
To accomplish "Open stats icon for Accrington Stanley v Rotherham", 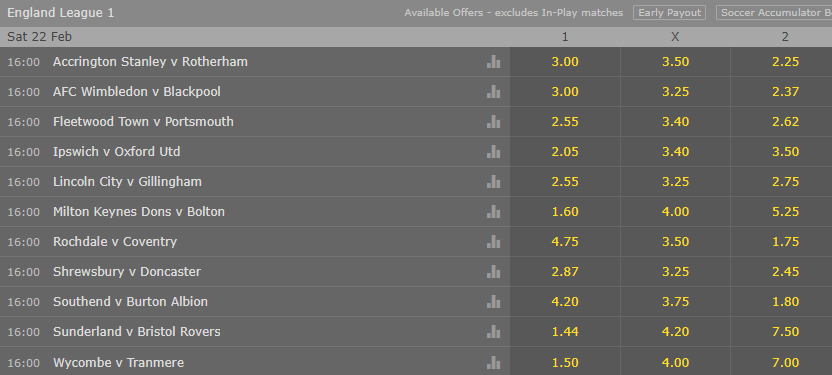I will pos(493,62).
